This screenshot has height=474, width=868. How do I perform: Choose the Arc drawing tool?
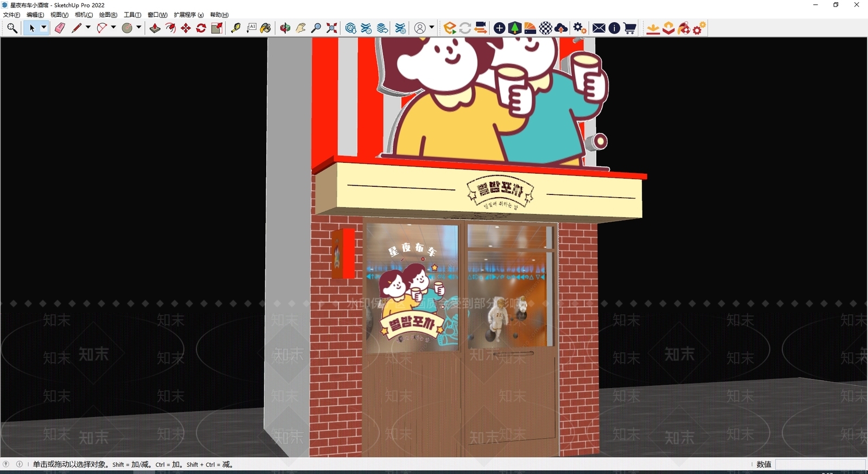[101, 28]
